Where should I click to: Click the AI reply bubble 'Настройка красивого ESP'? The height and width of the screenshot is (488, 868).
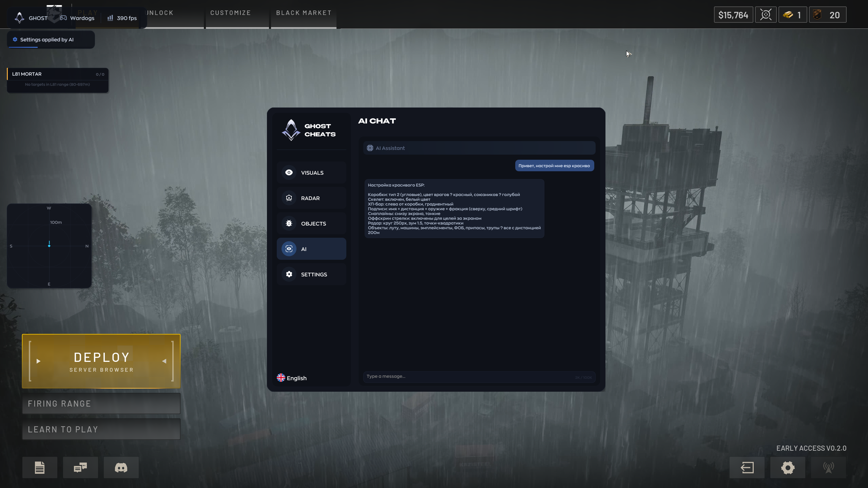(x=454, y=209)
